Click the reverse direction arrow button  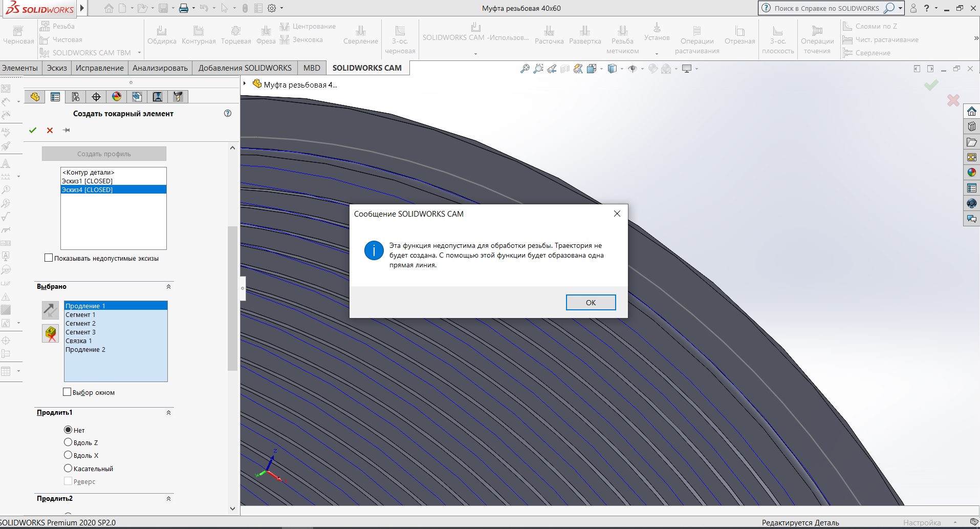click(50, 309)
